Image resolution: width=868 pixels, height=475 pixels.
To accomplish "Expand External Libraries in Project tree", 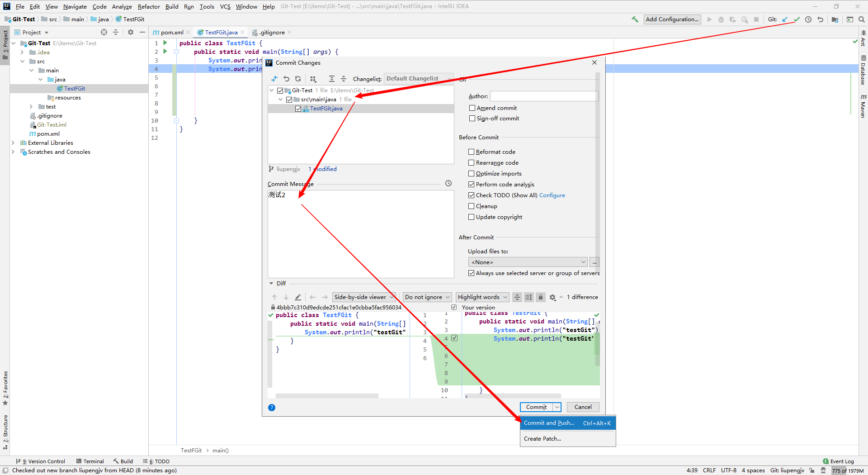I will tap(13, 143).
